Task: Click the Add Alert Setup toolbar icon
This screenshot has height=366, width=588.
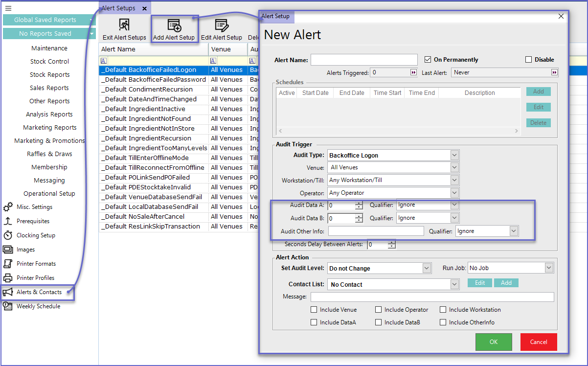Action: pyautogui.click(x=174, y=25)
